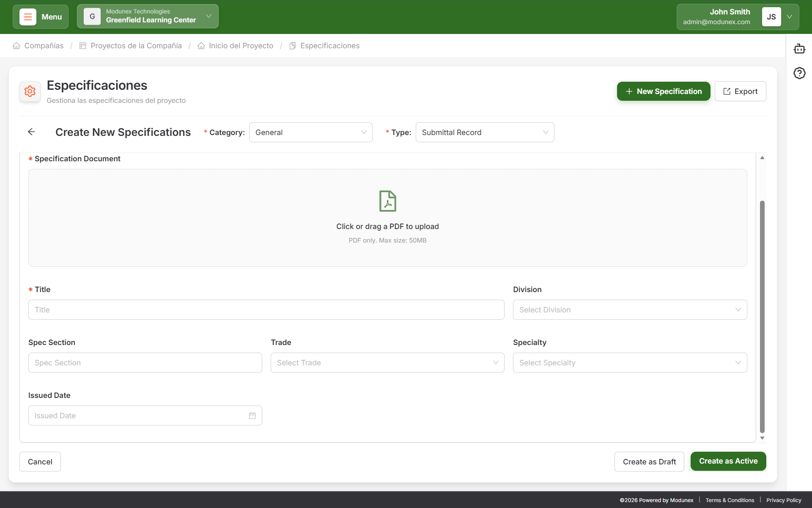Navigate to Compañías breadcrumb link
The width and height of the screenshot is (812, 508).
43,45
